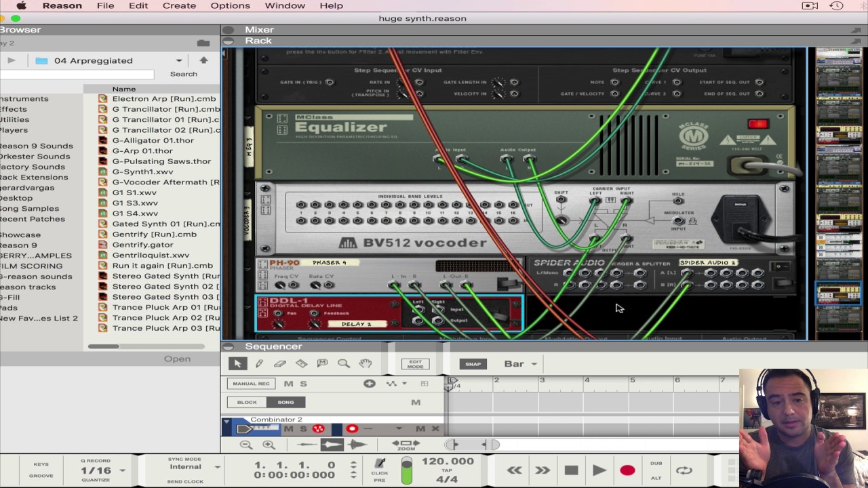Toggle the Loop on/off button
This screenshot has width=868, height=488.
pyautogui.click(x=684, y=470)
